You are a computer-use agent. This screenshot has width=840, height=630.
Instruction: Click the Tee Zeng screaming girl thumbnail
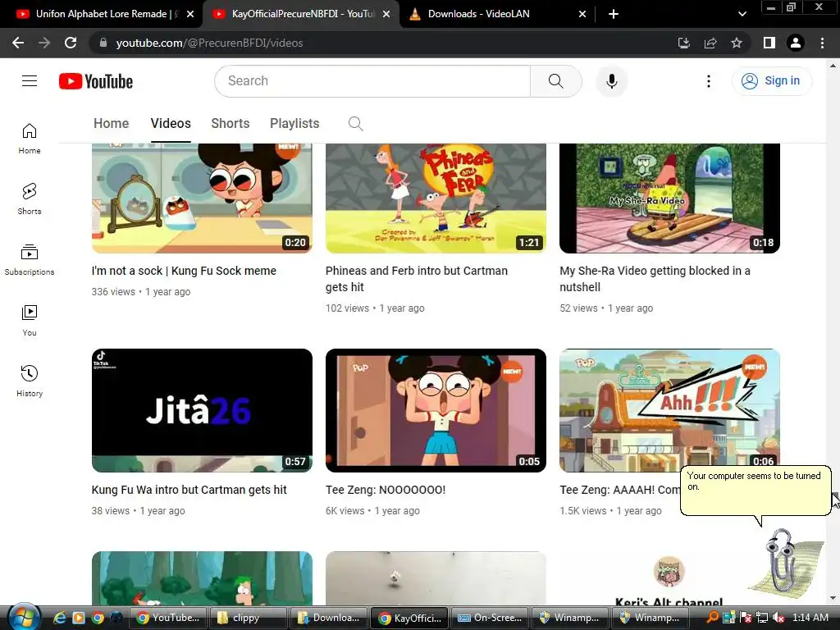click(x=436, y=410)
